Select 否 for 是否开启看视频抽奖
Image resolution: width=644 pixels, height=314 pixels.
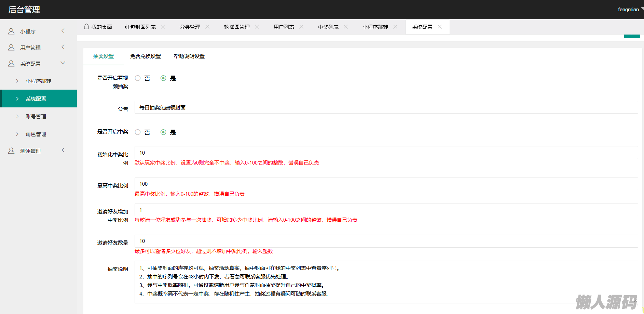click(138, 78)
